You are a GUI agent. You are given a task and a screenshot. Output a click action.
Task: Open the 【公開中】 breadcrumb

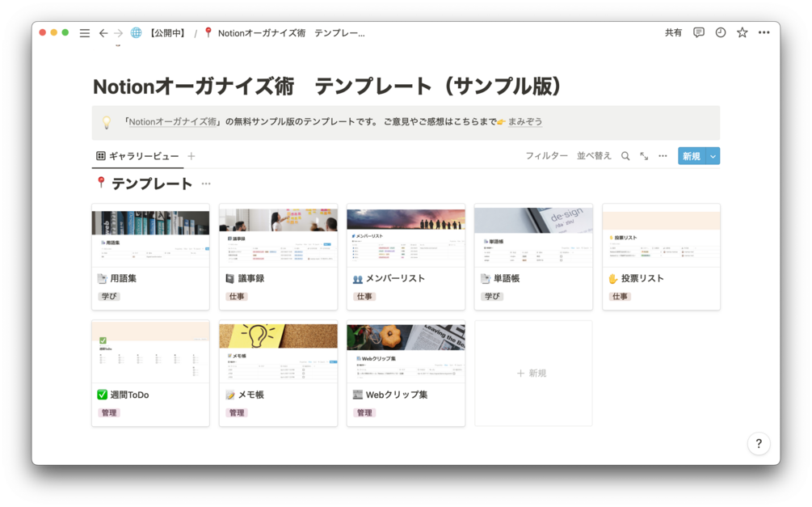click(168, 33)
